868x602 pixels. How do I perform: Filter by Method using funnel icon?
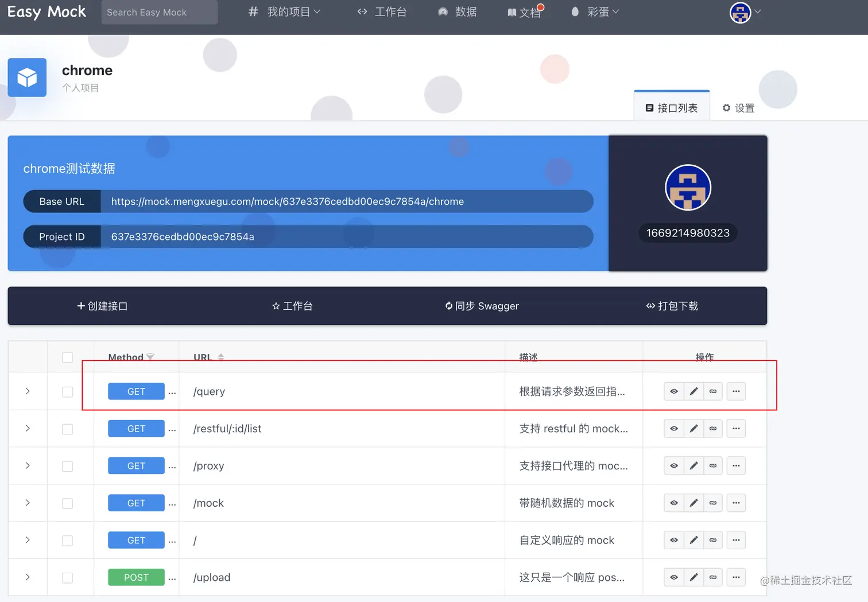click(x=150, y=357)
